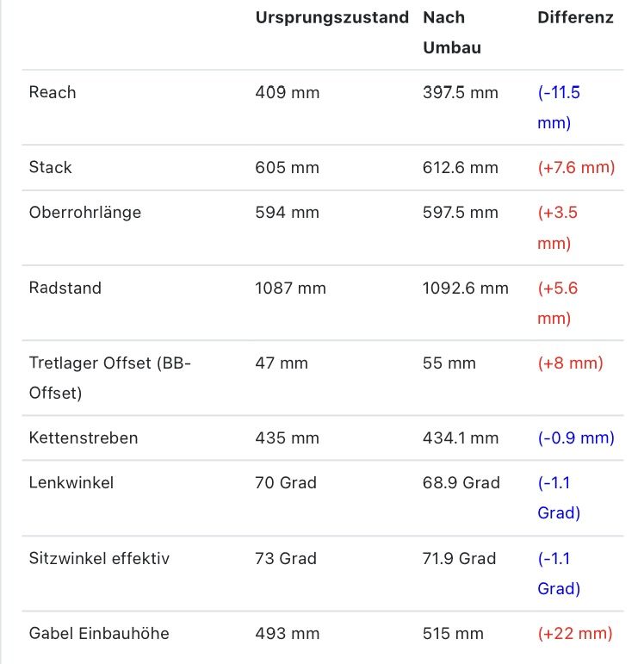Select the Lenkwinkel row label
Screen dimensions: 644x664
click(x=71, y=482)
